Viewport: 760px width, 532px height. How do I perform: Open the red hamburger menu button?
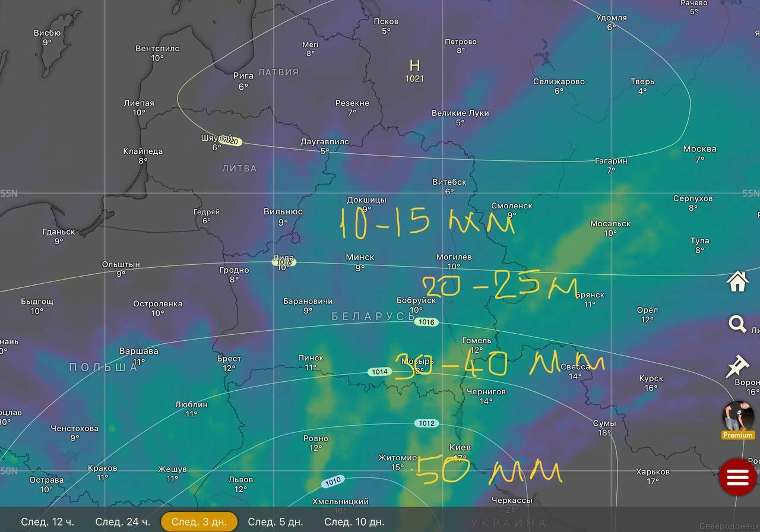(737, 477)
